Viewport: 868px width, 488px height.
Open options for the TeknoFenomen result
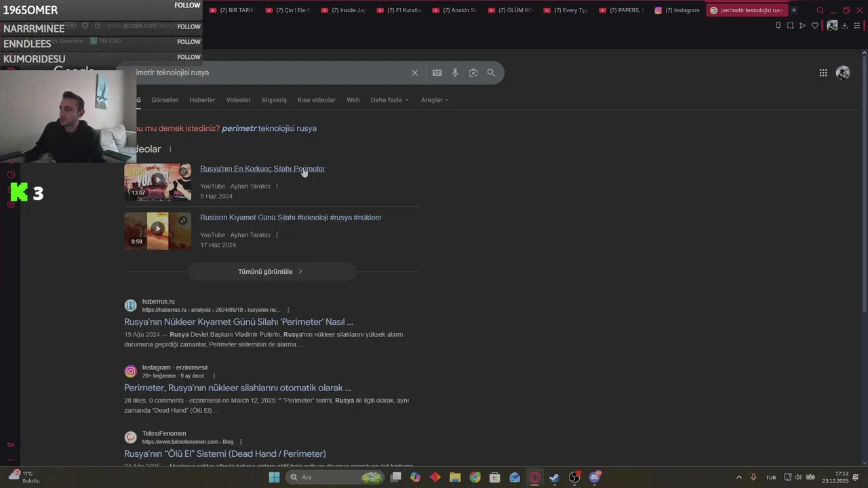pos(241,442)
